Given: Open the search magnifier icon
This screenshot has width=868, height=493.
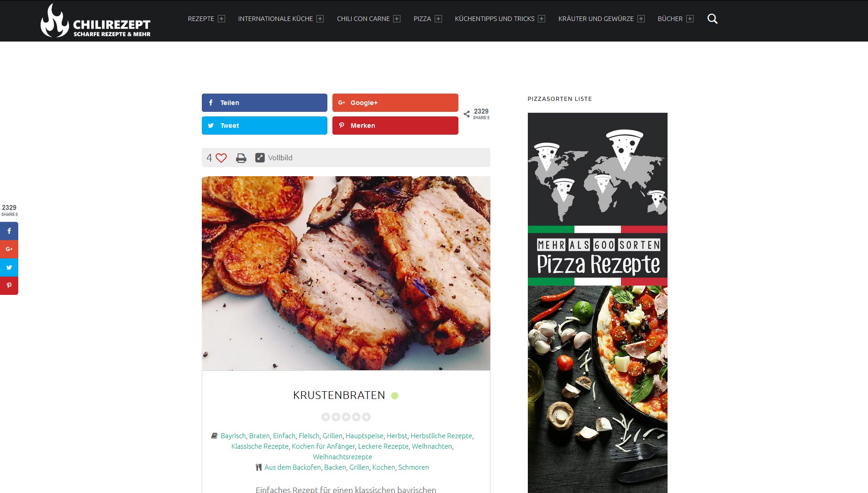Looking at the screenshot, I should tap(712, 19).
